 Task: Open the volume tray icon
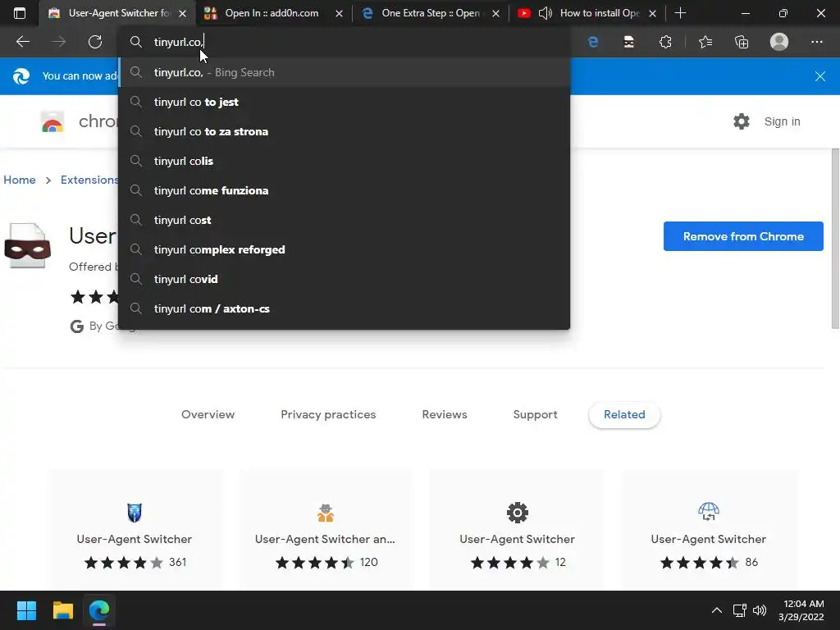pyautogui.click(x=760, y=610)
